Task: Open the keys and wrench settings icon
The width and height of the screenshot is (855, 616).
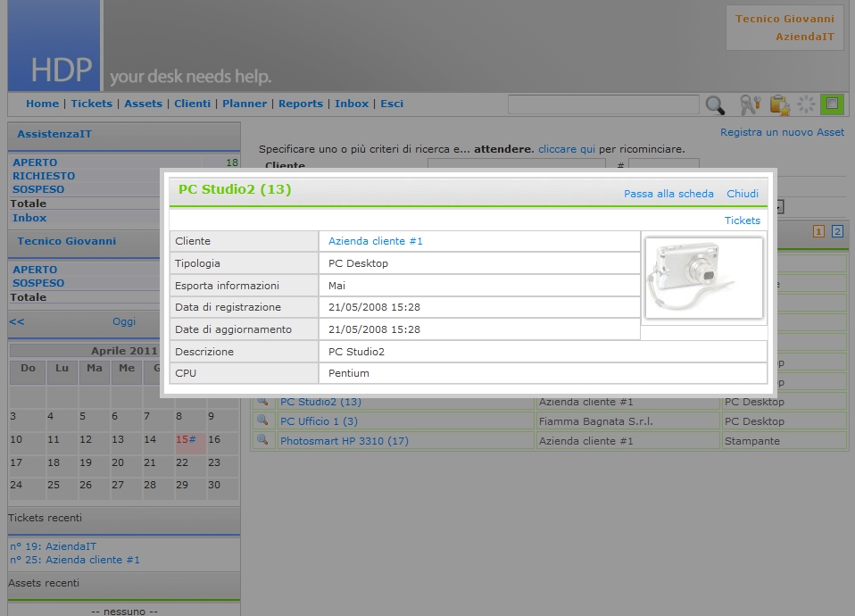Action: coord(750,104)
